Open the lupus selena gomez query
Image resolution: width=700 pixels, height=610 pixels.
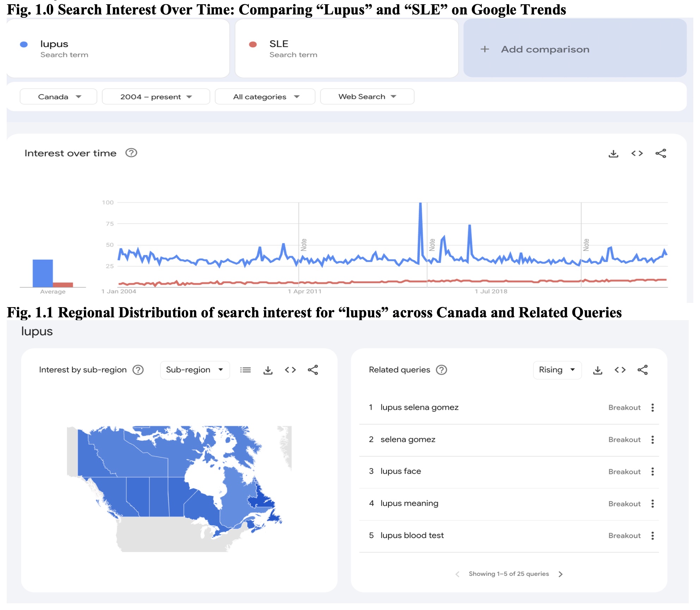tap(419, 408)
